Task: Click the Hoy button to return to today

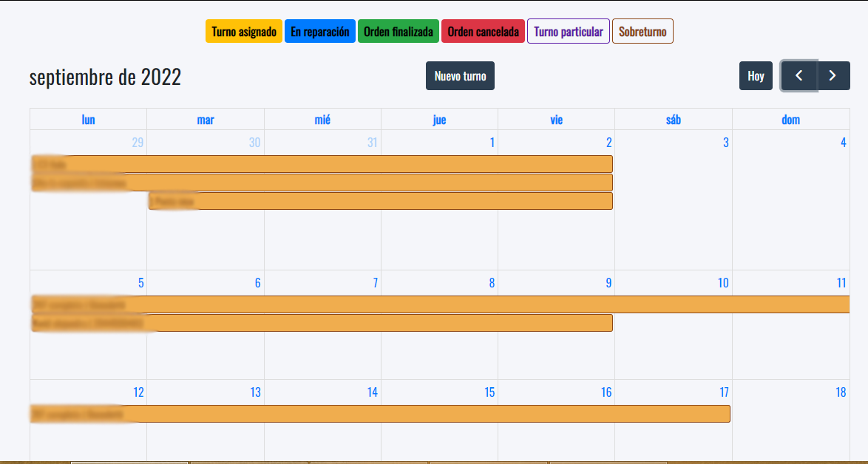Action: click(x=756, y=75)
